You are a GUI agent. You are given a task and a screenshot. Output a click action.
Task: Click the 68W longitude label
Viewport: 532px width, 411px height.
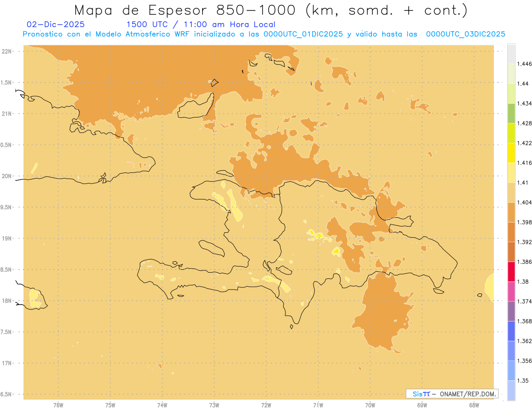474,405
